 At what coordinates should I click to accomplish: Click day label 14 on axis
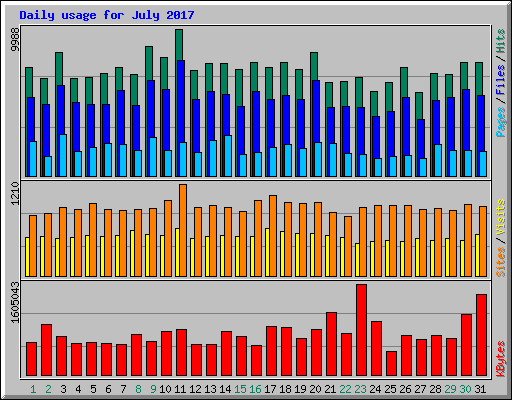pyautogui.click(x=225, y=389)
